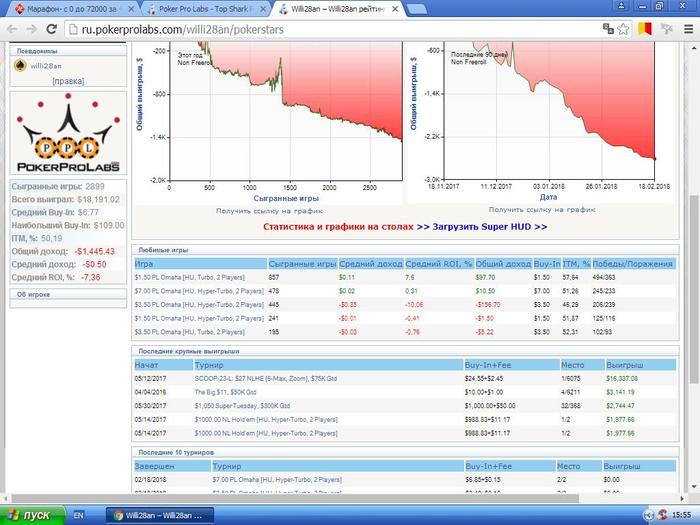The width and height of the screenshot is (700, 525).
Task: Sort by Сыгранные игры column header
Action: click(302, 264)
